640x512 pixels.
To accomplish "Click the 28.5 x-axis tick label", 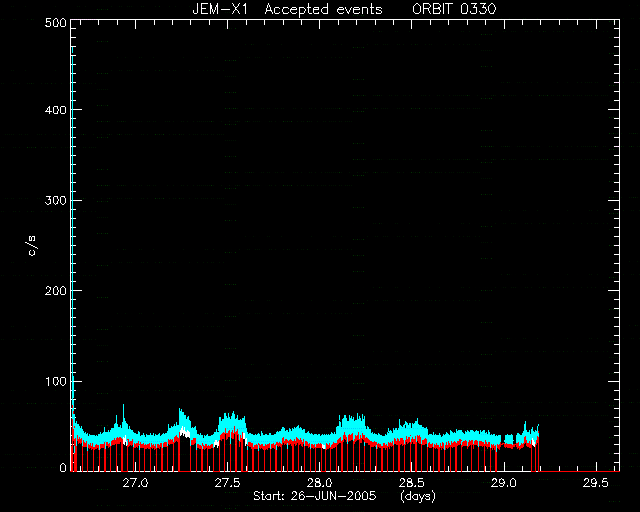I will coord(411,483).
